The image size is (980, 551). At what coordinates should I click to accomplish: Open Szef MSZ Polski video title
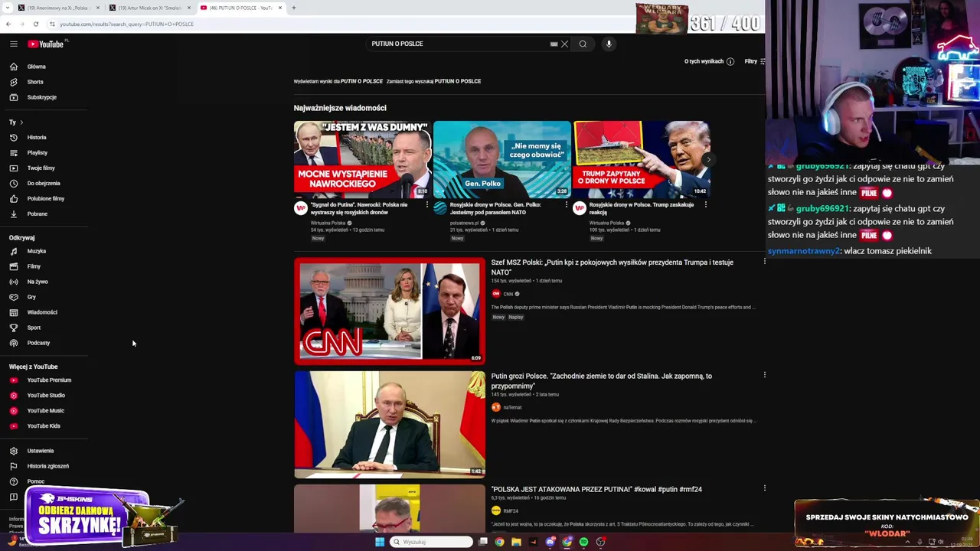[612, 267]
